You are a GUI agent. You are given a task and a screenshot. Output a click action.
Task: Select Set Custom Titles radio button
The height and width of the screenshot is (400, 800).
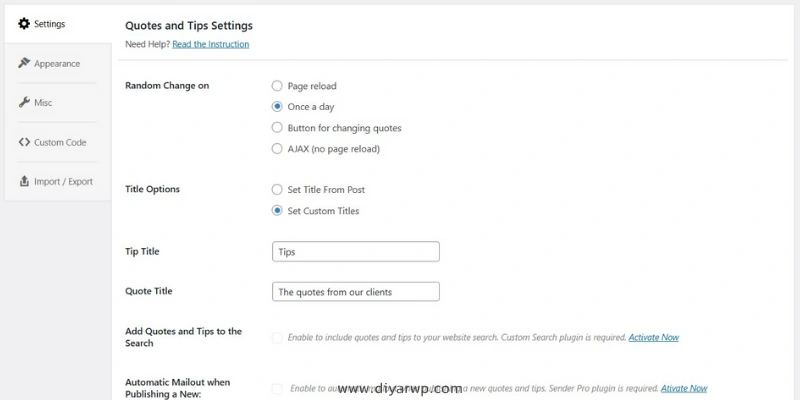click(277, 211)
